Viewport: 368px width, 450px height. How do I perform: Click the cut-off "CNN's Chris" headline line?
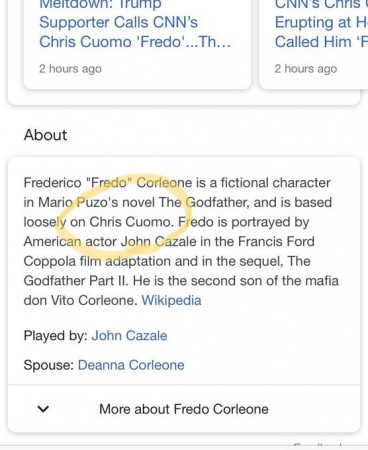click(321, 5)
